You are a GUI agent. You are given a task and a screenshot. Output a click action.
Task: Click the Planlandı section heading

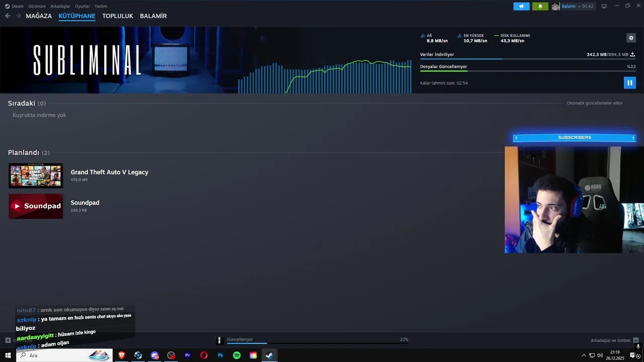click(29, 152)
